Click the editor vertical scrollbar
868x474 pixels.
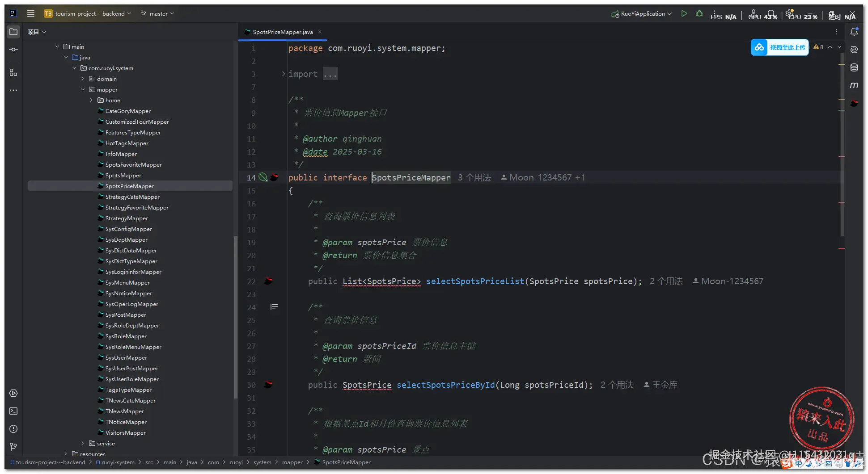(x=842, y=145)
